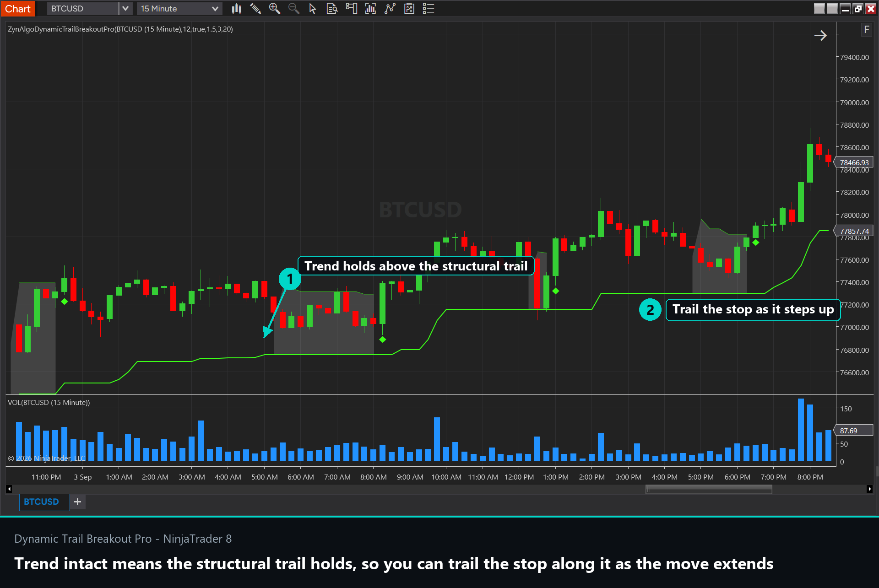Click the 87.69 volume value marker

click(854, 431)
